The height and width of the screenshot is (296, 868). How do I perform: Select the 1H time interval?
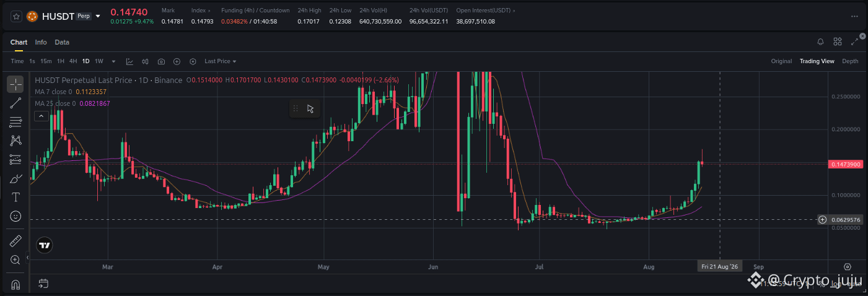61,61
